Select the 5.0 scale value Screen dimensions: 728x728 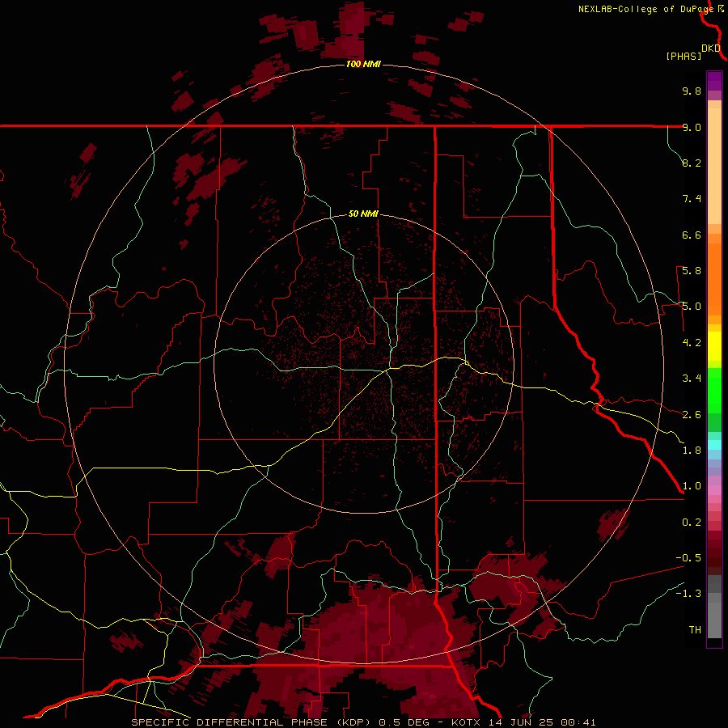pyautogui.click(x=692, y=307)
